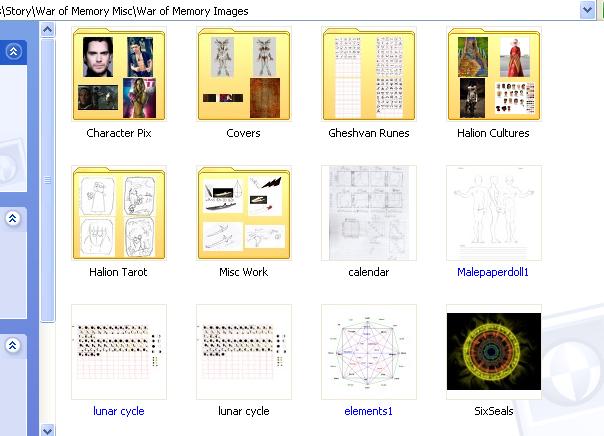
Task: Click the scroll down arrow of file list
Action: [47, 429]
